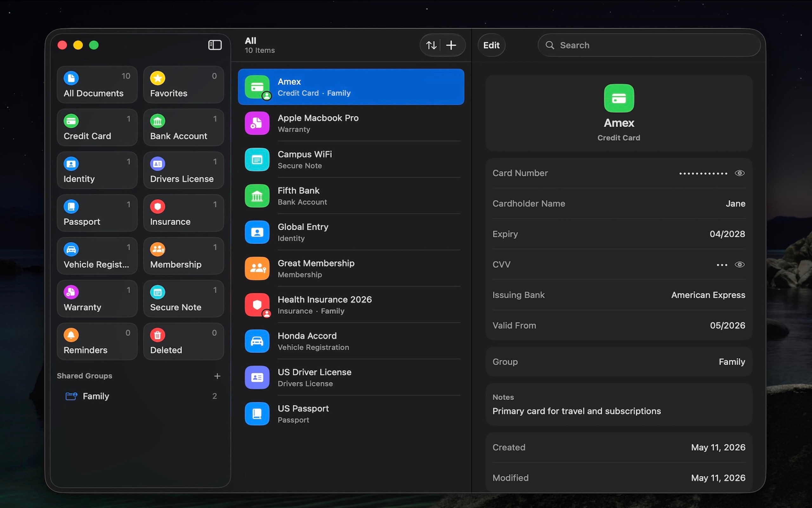
Task: Click the note text about travel and subscriptions
Action: (576, 411)
